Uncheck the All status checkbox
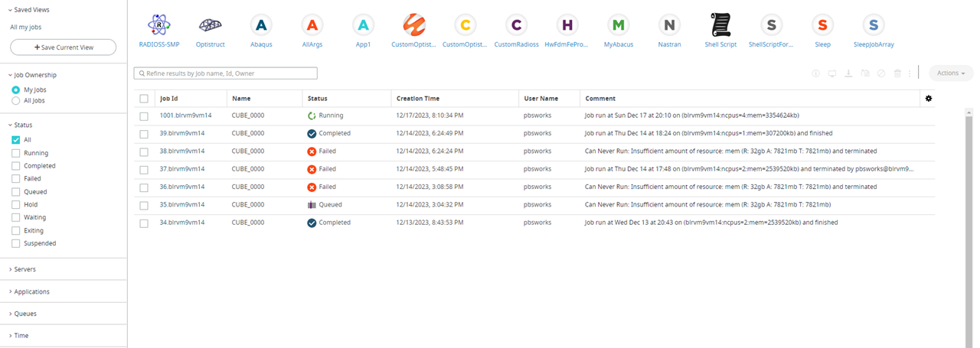Viewport: 980px width, 348px height. click(x=16, y=140)
